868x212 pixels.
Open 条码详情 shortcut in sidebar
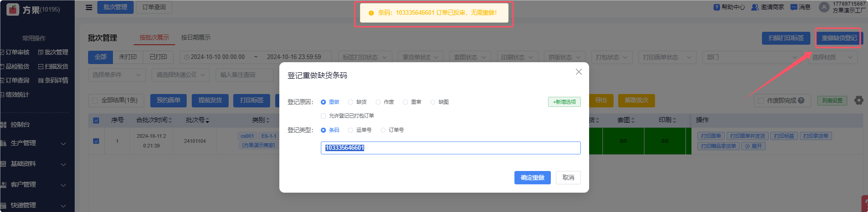click(x=53, y=80)
